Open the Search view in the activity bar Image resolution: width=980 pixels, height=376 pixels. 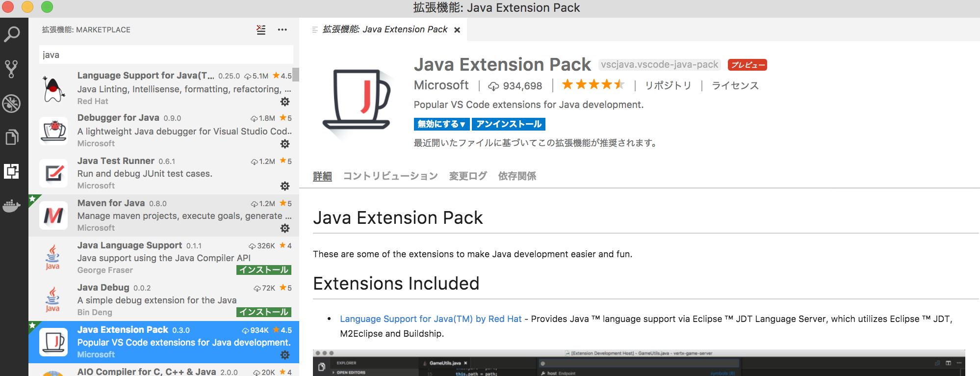point(12,34)
